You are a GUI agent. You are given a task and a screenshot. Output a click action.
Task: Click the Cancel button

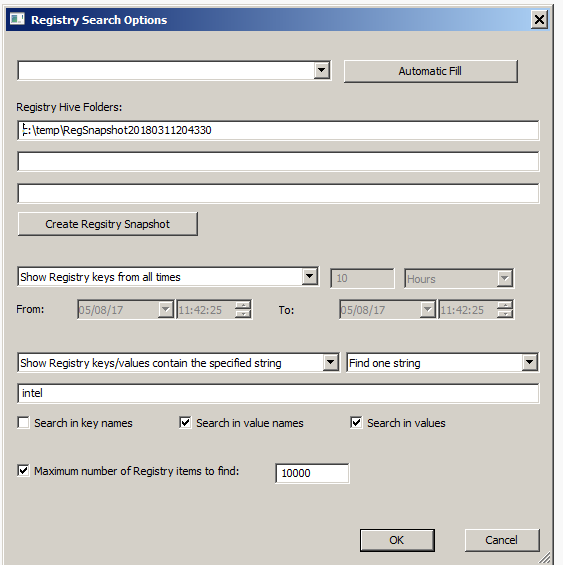pyautogui.click(x=502, y=540)
